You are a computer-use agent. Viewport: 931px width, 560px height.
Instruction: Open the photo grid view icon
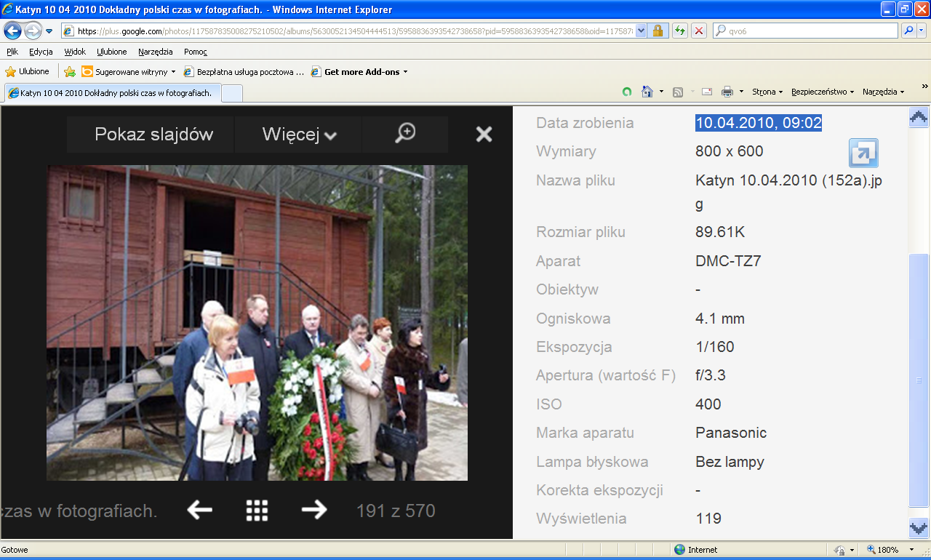point(257,511)
